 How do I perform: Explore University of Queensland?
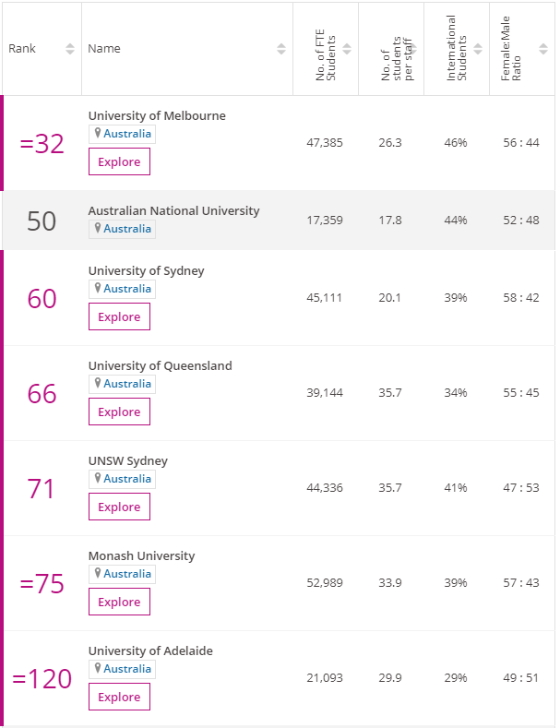click(119, 412)
